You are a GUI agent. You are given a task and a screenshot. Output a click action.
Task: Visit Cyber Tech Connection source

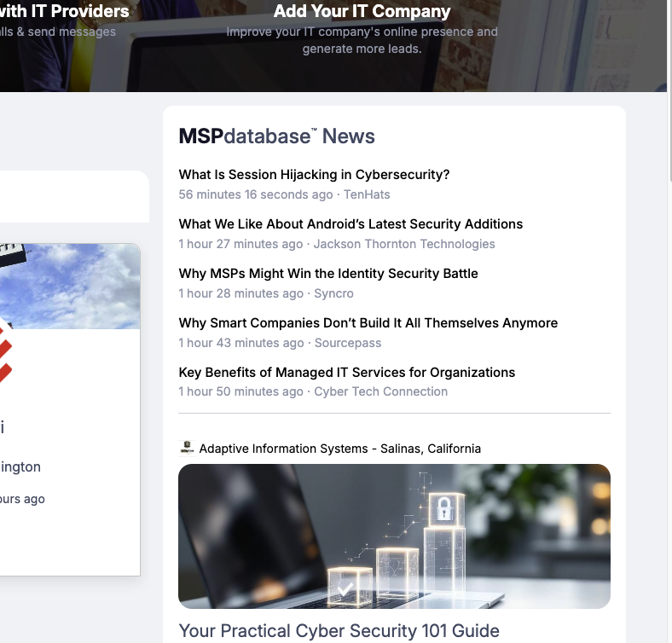point(381,391)
